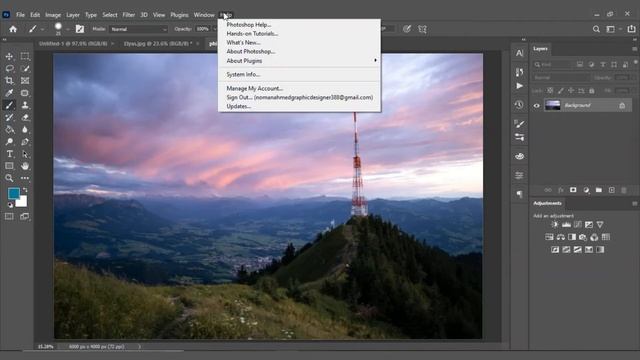Toggle the type layer filter
The image size is (640, 360).
click(603, 64)
